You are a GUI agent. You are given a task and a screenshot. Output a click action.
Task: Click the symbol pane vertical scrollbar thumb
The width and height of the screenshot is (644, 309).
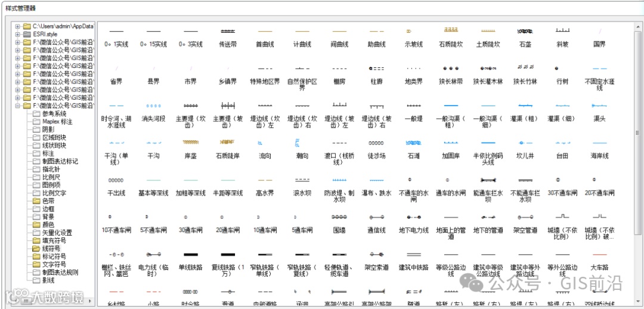pyautogui.click(x=638, y=132)
